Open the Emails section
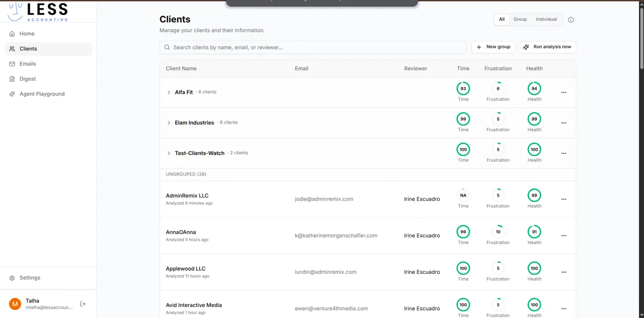The image size is (644, 318). click(x=48, y=64)
